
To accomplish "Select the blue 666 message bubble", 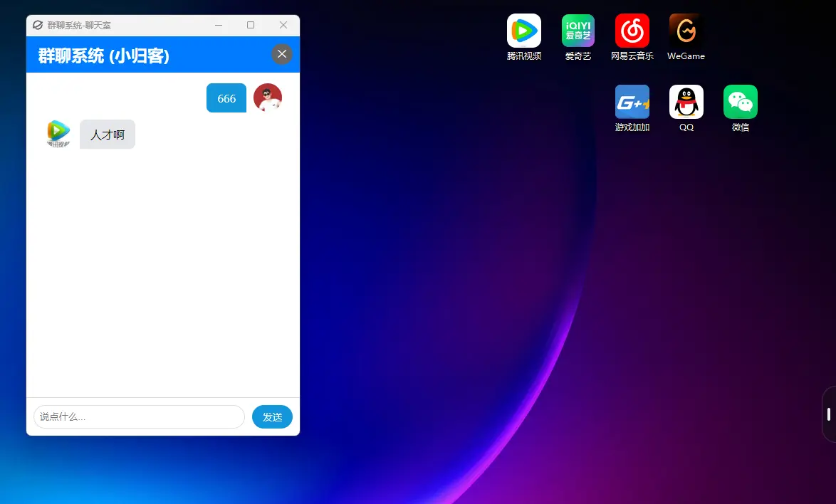I will coord(226,98).
